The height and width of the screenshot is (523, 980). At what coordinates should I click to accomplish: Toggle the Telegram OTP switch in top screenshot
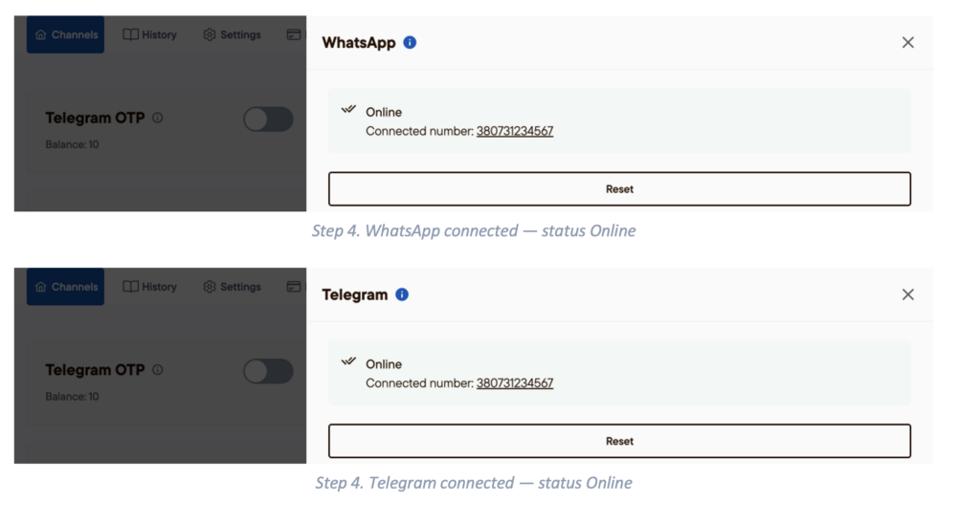(268, 120)
